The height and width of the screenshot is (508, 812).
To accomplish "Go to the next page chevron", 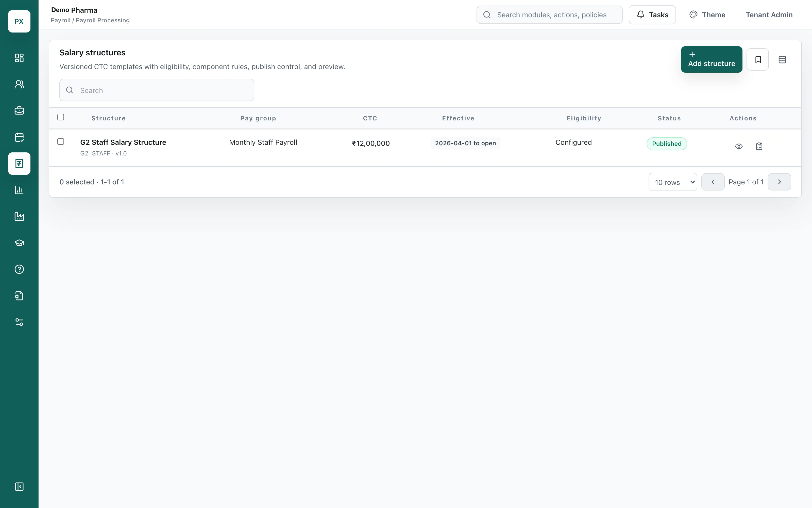I will 779,182.
